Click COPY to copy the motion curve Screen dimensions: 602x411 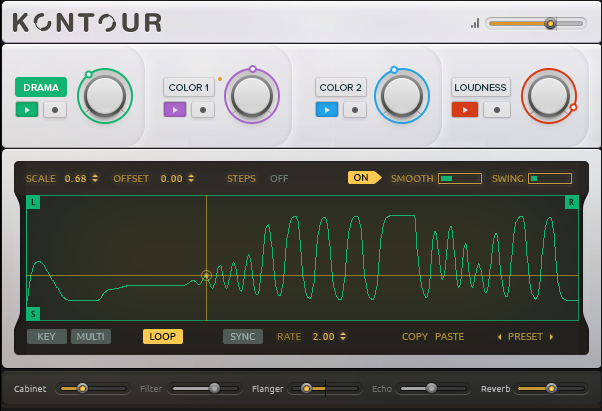pyautogui.click(x=415, y=337)
